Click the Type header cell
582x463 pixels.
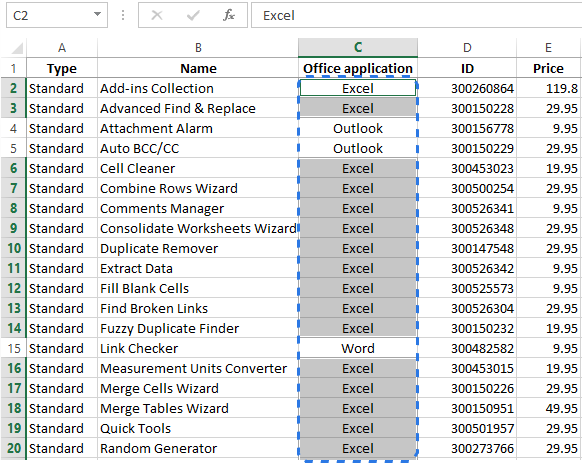pos(62,68)
